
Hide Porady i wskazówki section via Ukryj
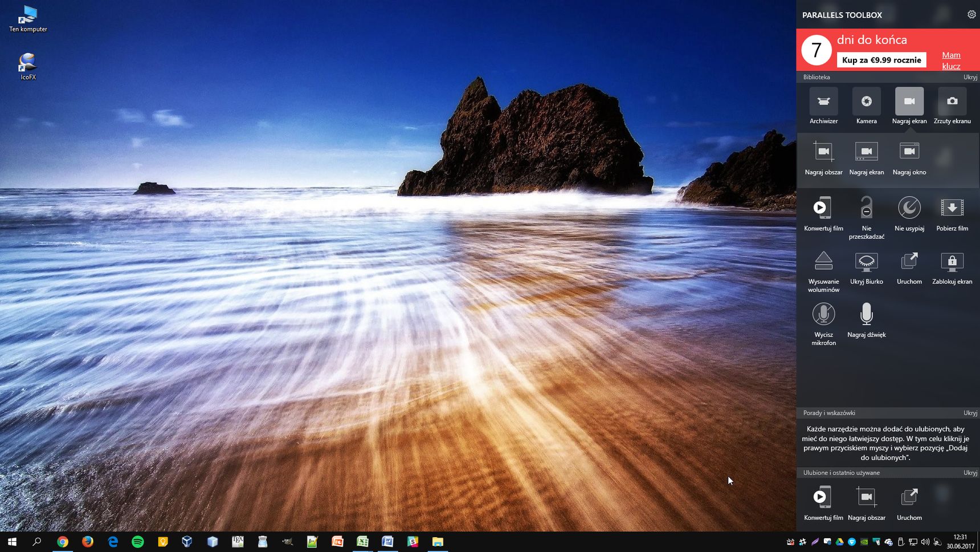[x=970, y=413]
